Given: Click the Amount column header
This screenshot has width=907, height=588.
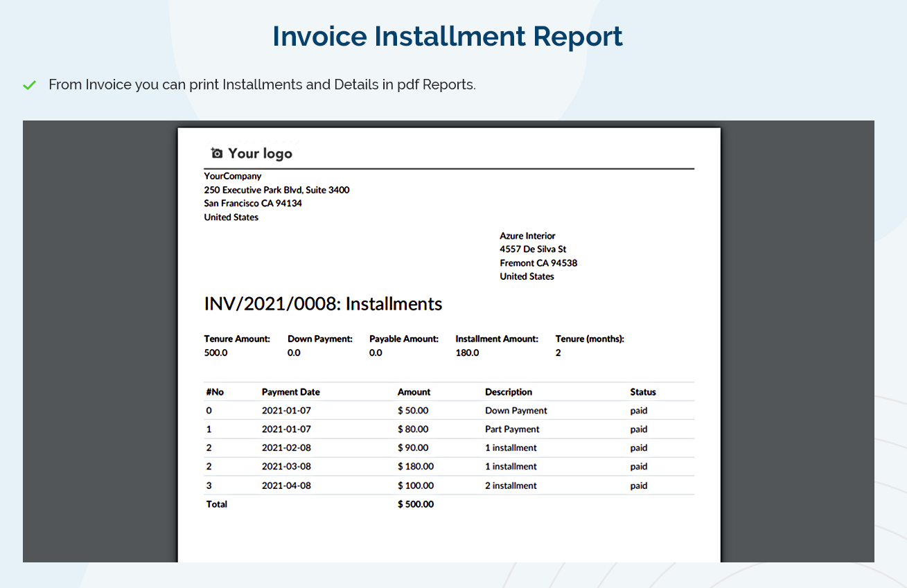Looking at the screenshot, I should (414, 392).
